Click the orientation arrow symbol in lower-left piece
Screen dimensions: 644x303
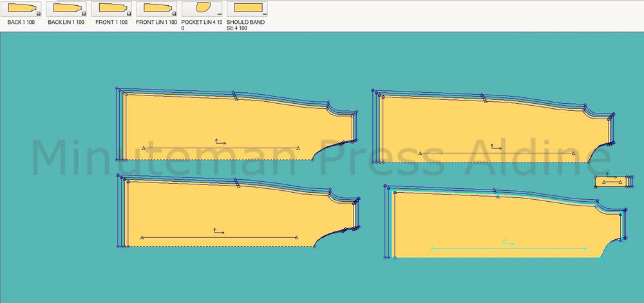tap(219, 231)
